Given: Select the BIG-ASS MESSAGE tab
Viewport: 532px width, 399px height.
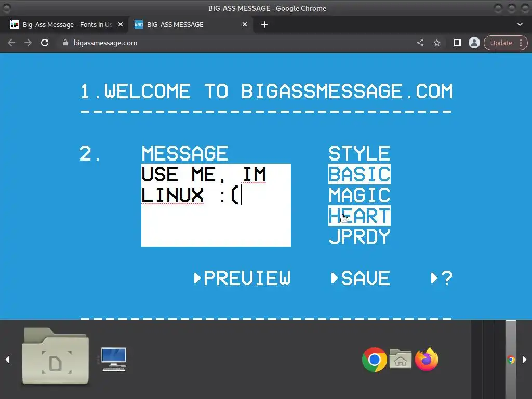Looking at the screenshot, I should [175, 24].
